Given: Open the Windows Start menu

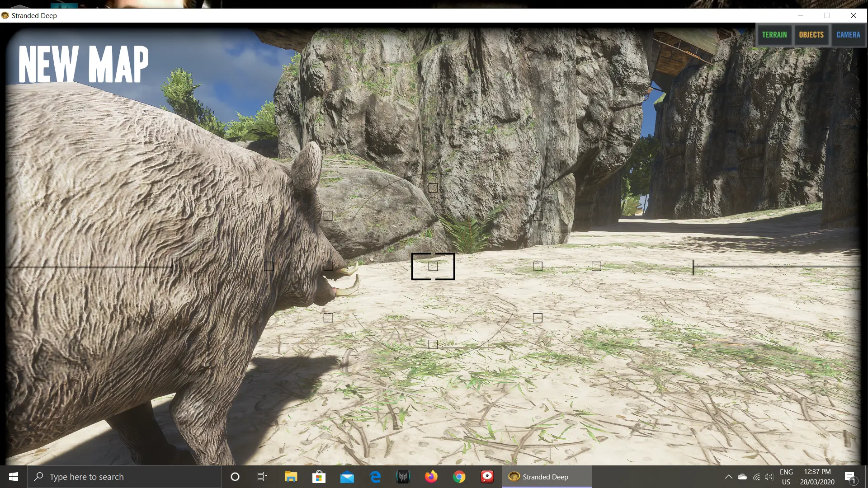Looking at the screenshot, I should [14, 477].
